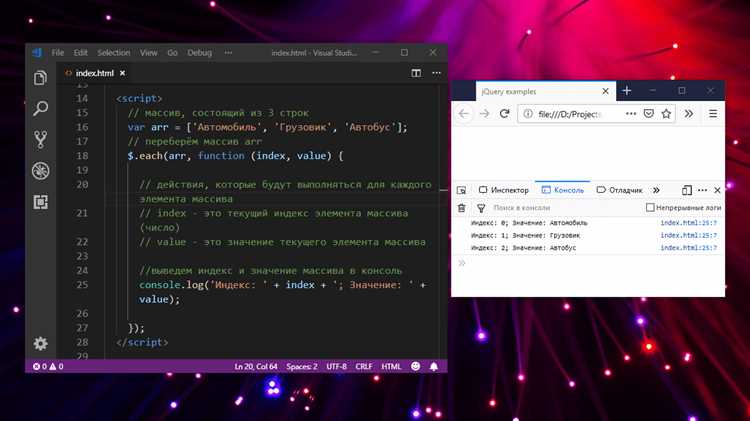
Task: Change the HTML language mode
Action: click(x=391, y=366)
